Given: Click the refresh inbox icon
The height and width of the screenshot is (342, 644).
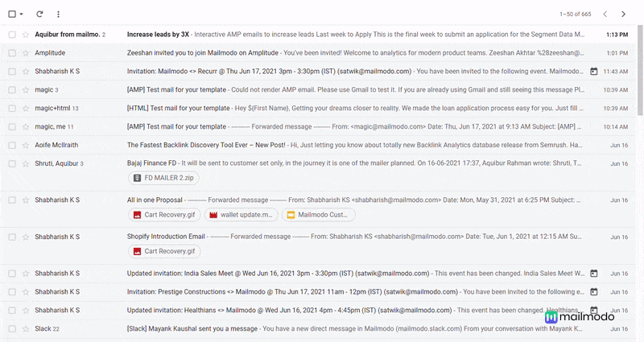Looking at the screenshot, I should click(39, 14).
